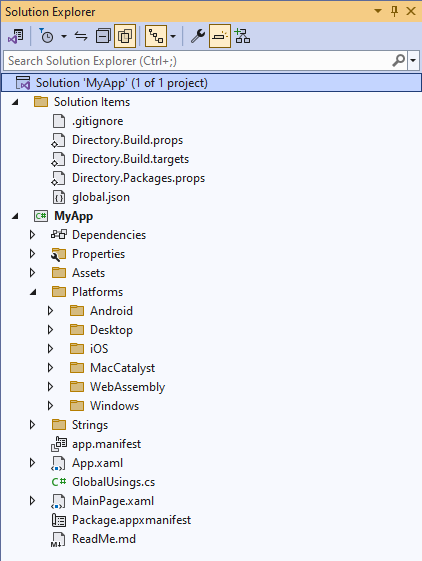Expand the Android platform folder

50,311
